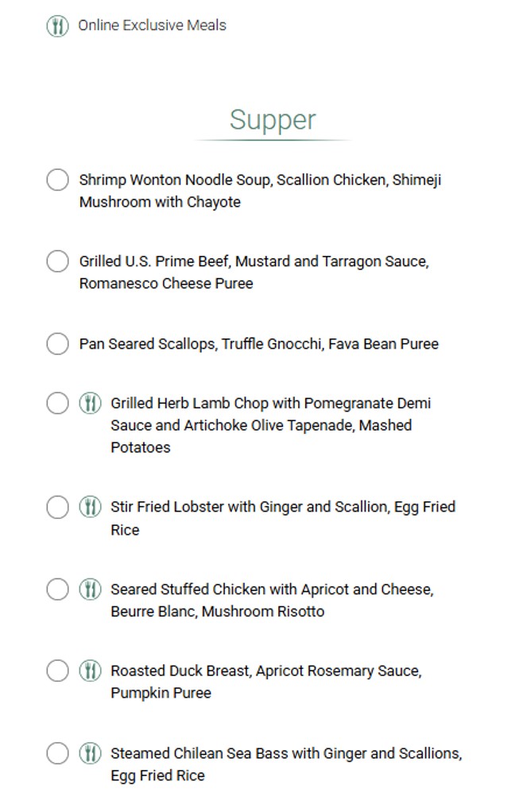Pick the Seared Stuffed Chicken radio button
The image size is (523, 812).
57,590
